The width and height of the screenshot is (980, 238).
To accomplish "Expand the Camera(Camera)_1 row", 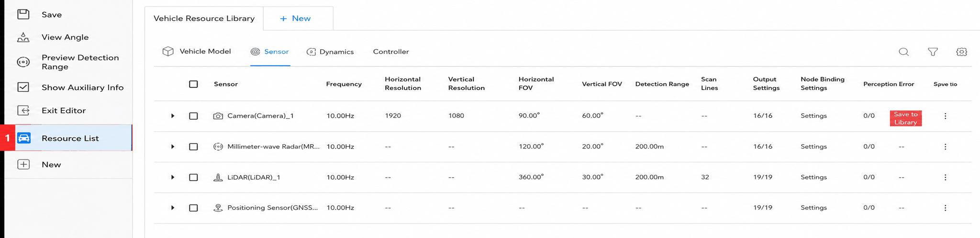I will coord(173,116).
